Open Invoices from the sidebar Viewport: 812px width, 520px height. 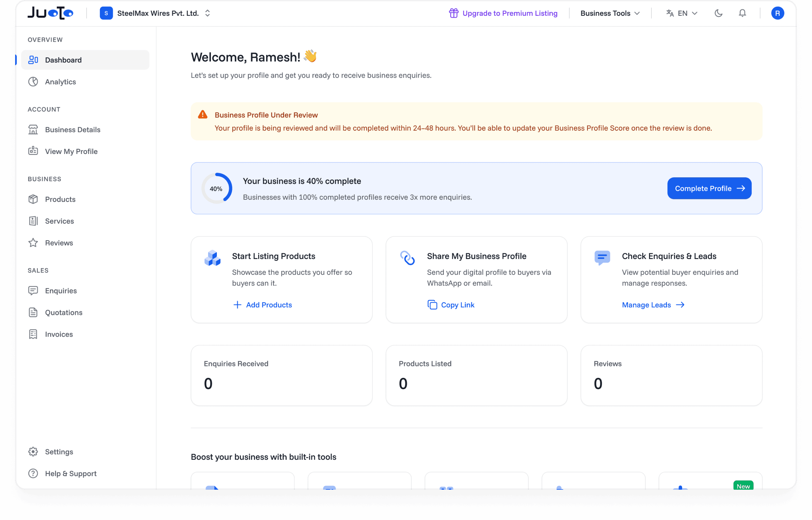[59, 334]
